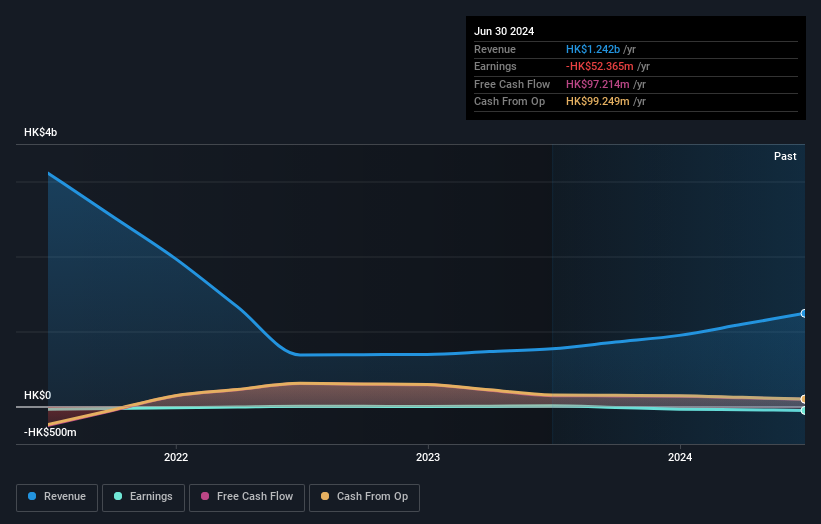Select the Revenue endpoint marker on the chart
821x524 pixels.
(804, 314)
